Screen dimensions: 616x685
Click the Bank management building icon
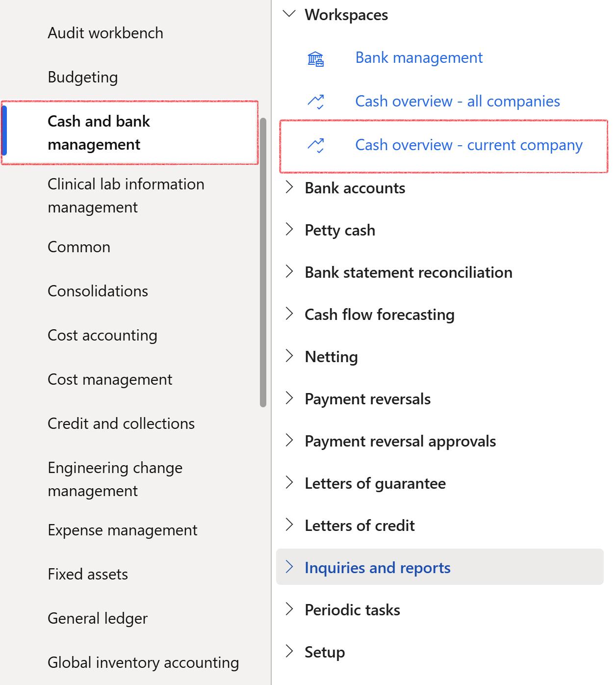(x=315, y=59)
